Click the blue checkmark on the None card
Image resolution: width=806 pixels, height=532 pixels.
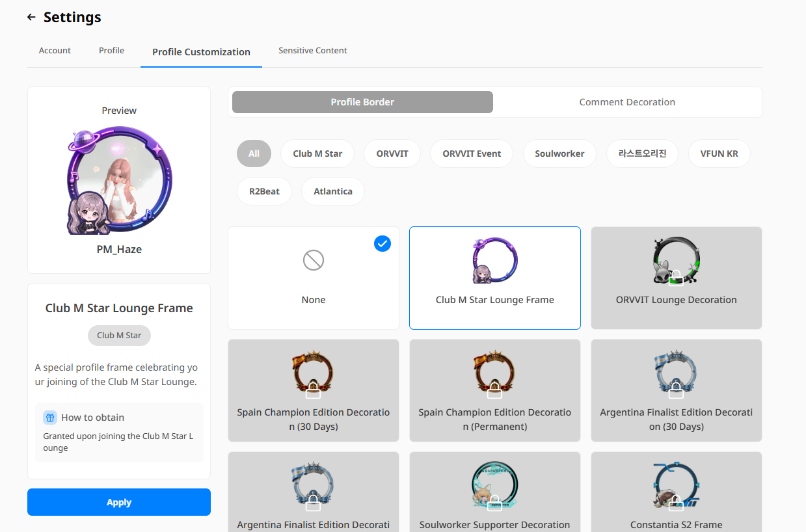pos(383,243)
